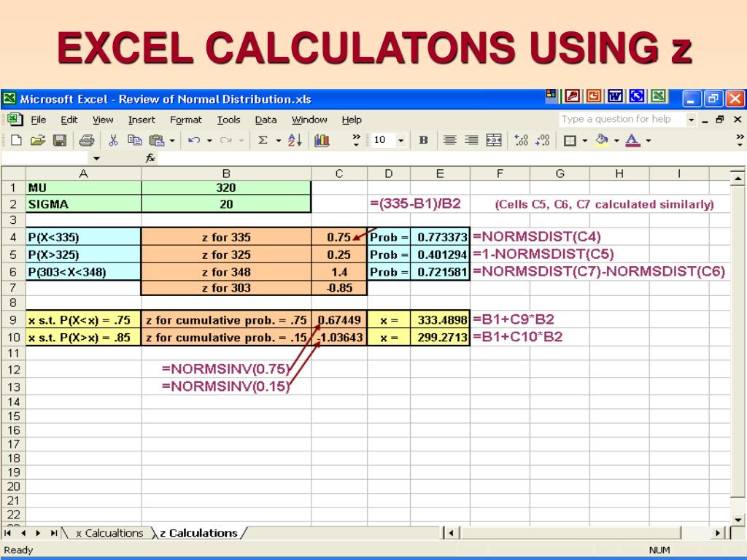The width and height of the screenshot is (747, 560).
Task: Click the Word icon in the title bar
Action: tap(615, 97)
